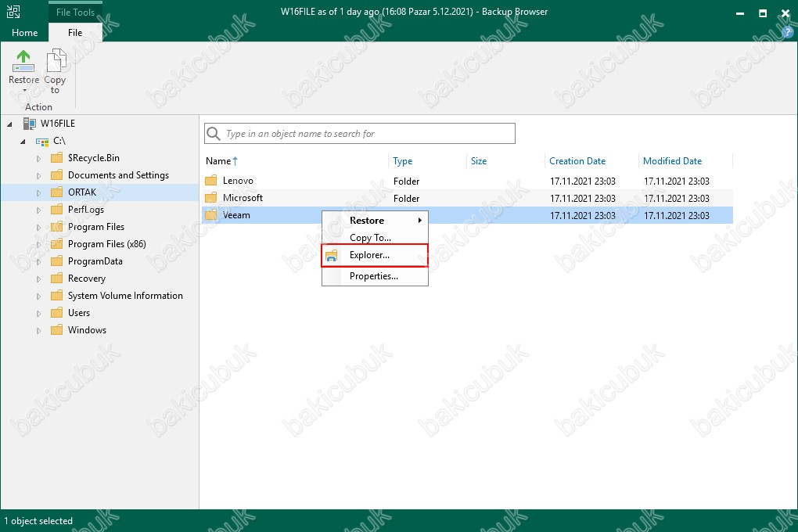Screen dimensions: 798x532
Task: Select the System Volume Information tree label
Action: tap(125, 296)
